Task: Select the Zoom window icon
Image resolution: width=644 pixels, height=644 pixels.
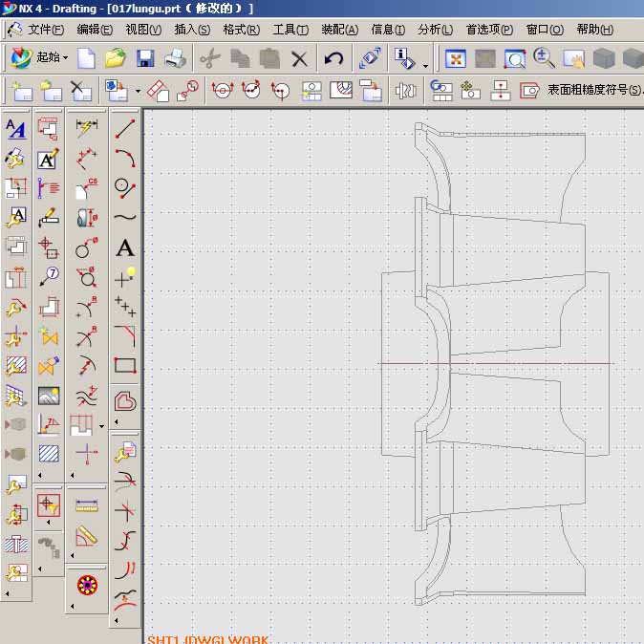Action: pos(515,58)
